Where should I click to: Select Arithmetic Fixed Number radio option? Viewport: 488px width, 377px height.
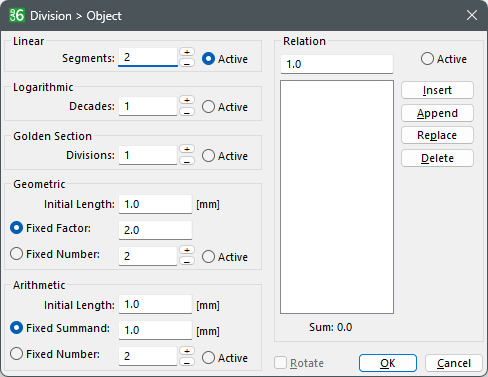click(x=16, y=354)
